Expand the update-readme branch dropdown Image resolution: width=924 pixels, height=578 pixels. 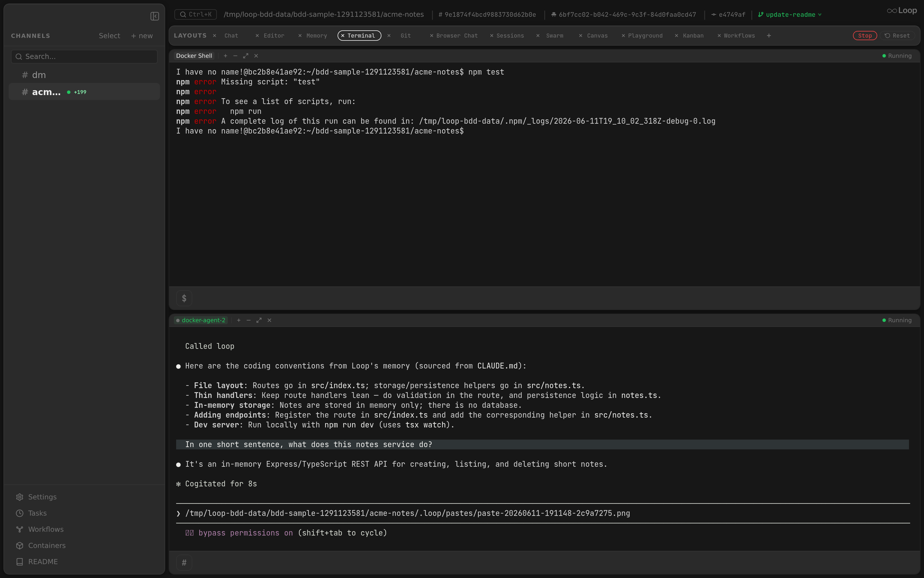click(x=790, y=14)
